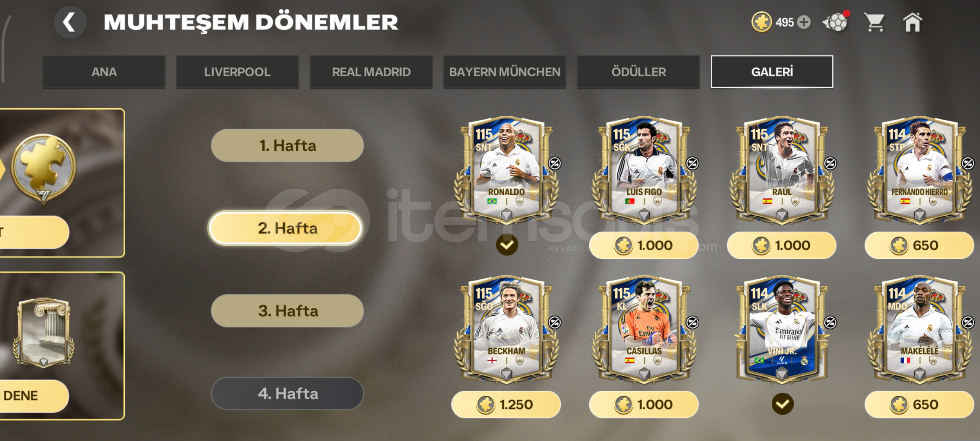The width and height of the screenshot is (980, 441).
Task: Open the football events icon with notification
Action: tap(836, 22)
